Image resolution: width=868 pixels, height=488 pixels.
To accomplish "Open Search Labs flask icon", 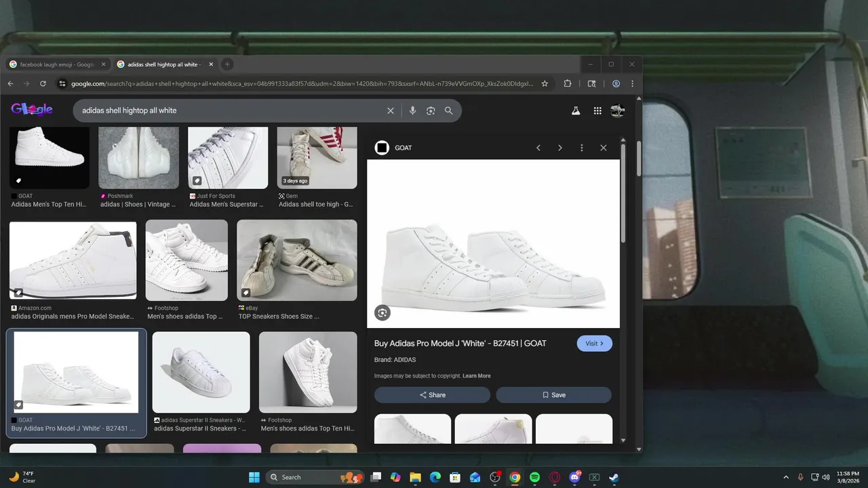I will pyautogui.click(x=576, y=110).
